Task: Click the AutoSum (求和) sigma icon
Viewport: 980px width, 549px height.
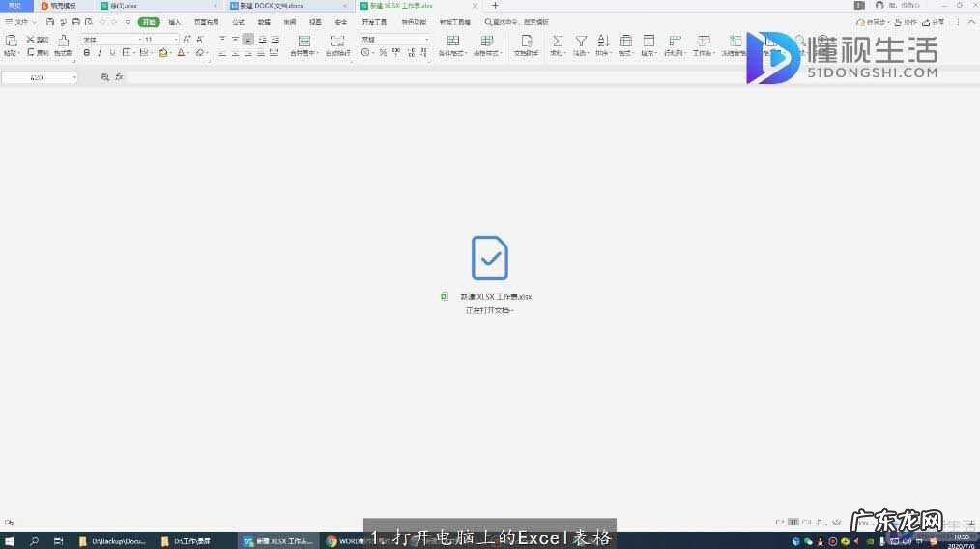Action: 558,41
